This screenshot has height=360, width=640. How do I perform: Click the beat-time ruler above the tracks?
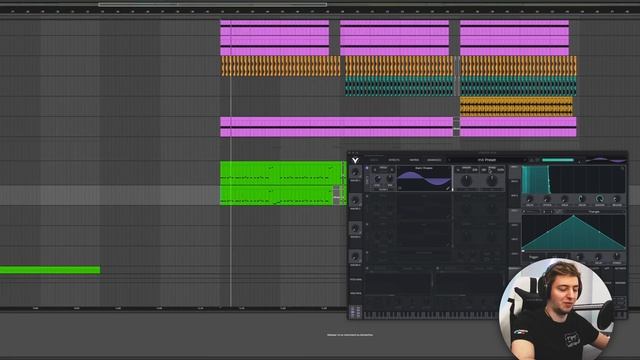coord(320,12)
